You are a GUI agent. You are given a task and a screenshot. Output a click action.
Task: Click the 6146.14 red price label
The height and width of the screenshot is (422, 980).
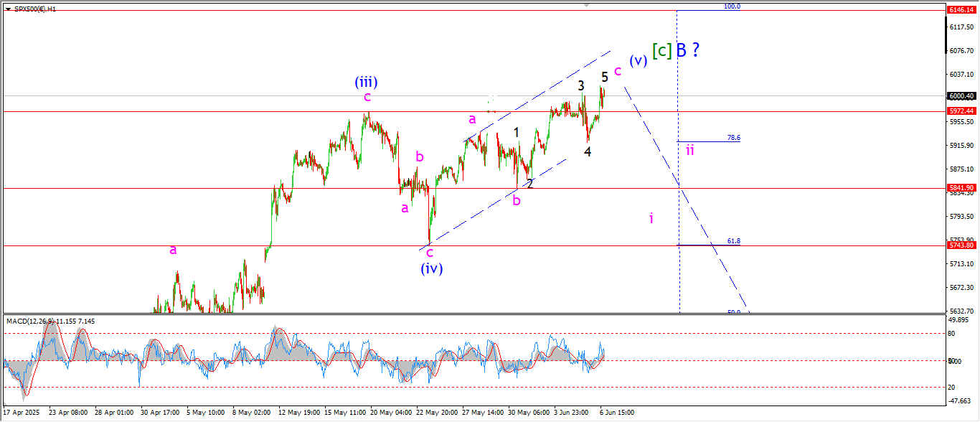click(x=960, y=10)
